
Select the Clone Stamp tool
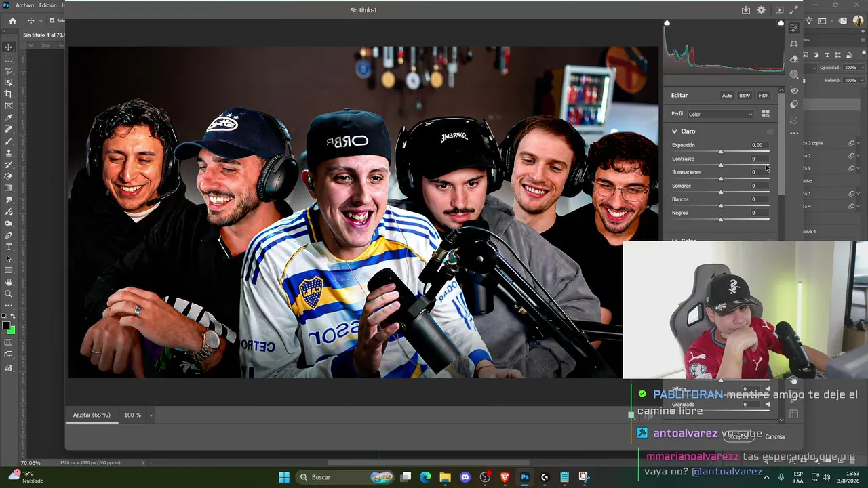point(9,153)
